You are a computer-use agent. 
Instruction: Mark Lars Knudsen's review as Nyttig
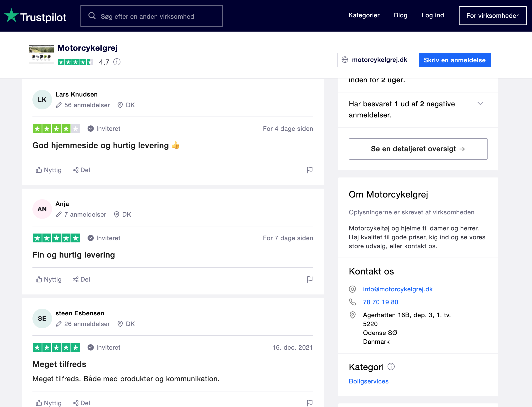(49, 170)
